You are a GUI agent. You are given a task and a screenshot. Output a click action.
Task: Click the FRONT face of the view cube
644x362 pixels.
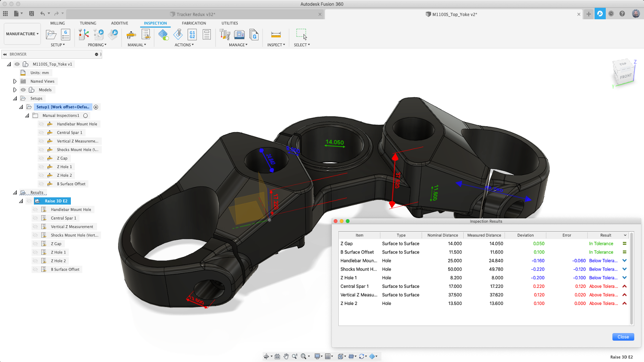click(626, 77)
